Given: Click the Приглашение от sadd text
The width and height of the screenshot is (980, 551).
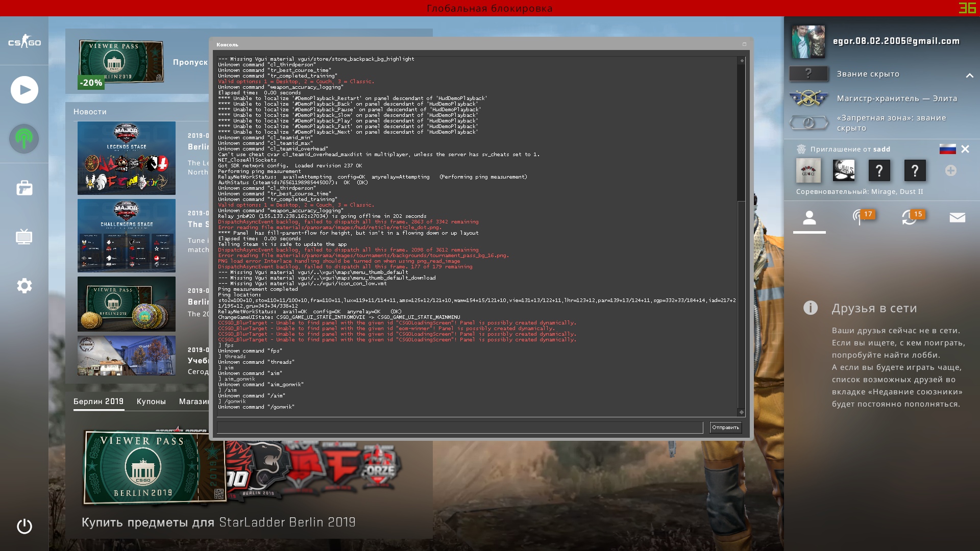Looking at the screenshot, I should pyautogui.click(x=850, y=149).
